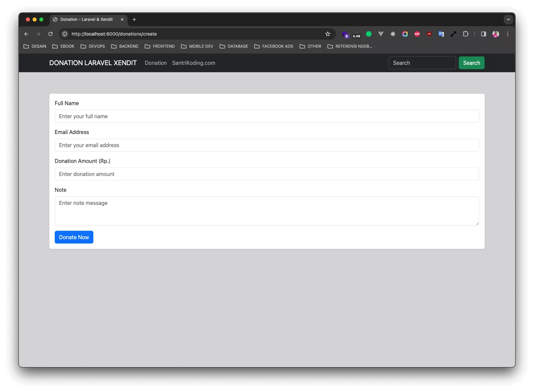534x392 pixels.
Task: Open the Chrome profile avatar
Action: pos(496,34)
